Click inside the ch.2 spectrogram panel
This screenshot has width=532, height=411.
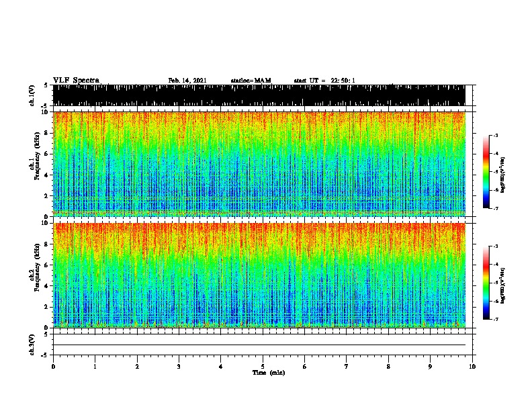tap(259, 275)
